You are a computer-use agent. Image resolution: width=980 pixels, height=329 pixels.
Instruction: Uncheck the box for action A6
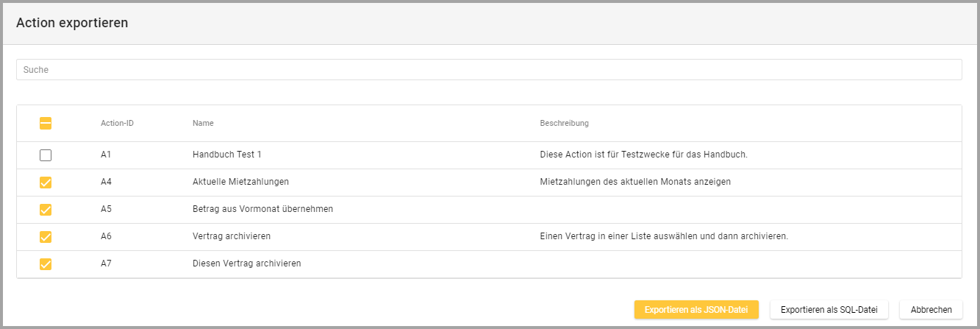click(x=46, y=237)
